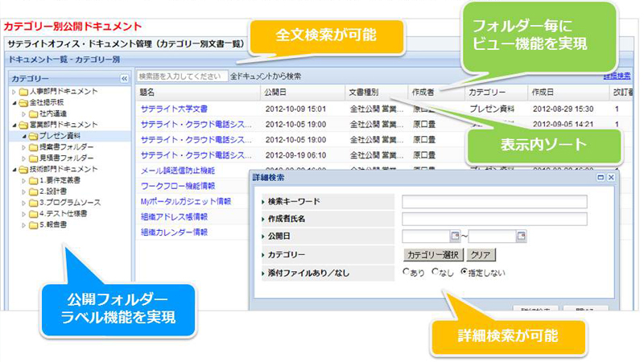This screenshot has width=644, height=362.
Task: Sort by the 公開日 column header
Action: click(x=275, y=93)
